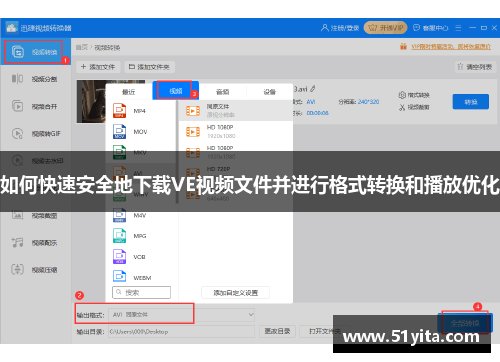Viewport: 500px width, 362px height.
Task: Click the pencil rename icon beside 3.avi
Action: point(313,89)
